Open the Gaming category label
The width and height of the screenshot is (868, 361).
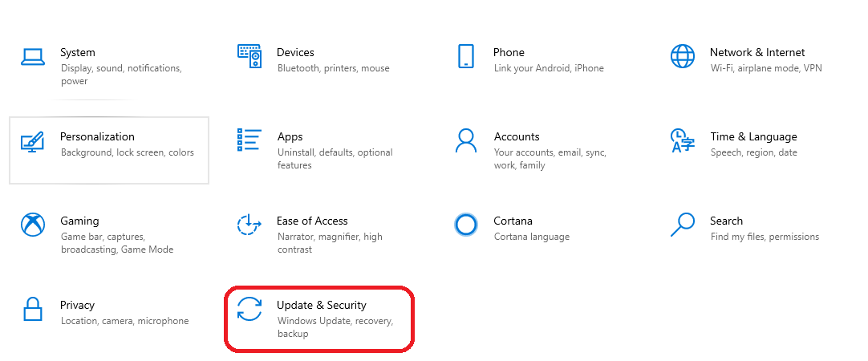tap(79, 221)
